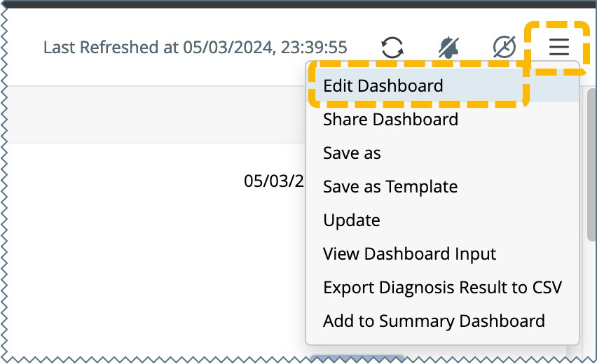
Task: Click the Last Refreshed timestamp text
Action: pos(195,48)
